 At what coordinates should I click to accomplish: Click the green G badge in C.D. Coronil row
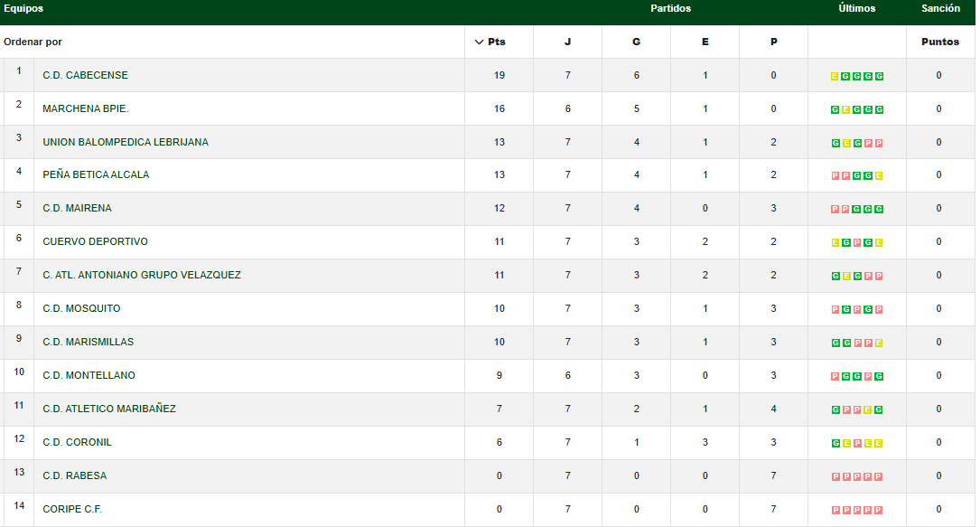click(835, 444)
